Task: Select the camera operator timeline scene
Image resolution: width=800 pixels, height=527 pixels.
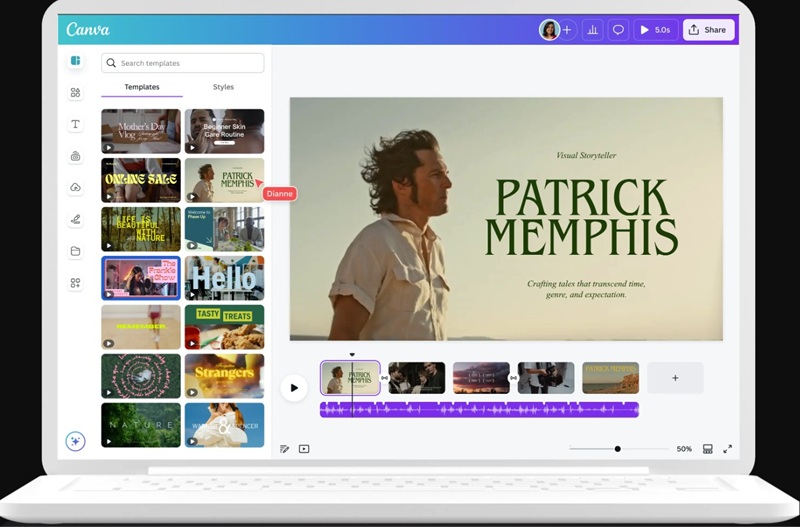Action: tap(546, 378)
